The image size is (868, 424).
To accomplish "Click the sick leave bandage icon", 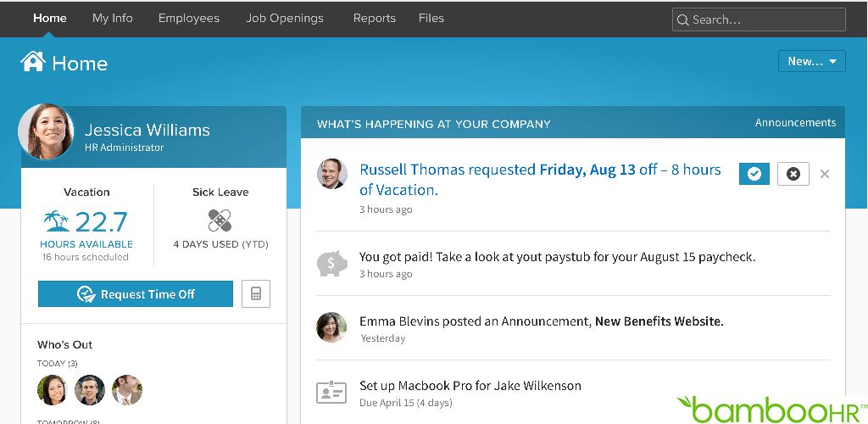I will click(220, 220).
